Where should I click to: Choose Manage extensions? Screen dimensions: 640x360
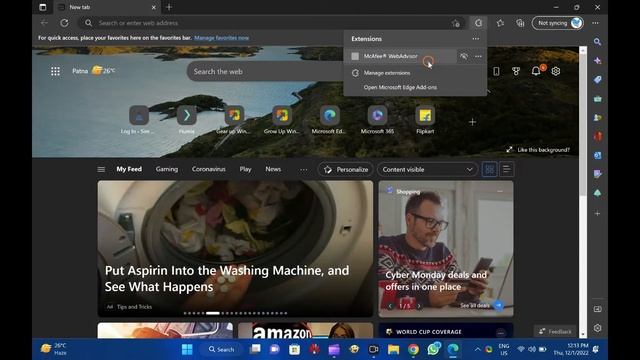[x=387, y=73]
